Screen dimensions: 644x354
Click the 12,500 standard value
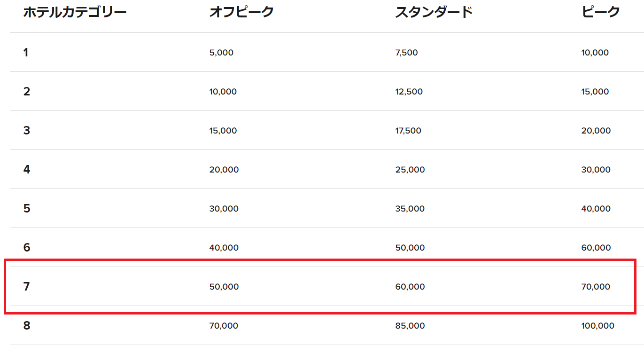(409, 92)
